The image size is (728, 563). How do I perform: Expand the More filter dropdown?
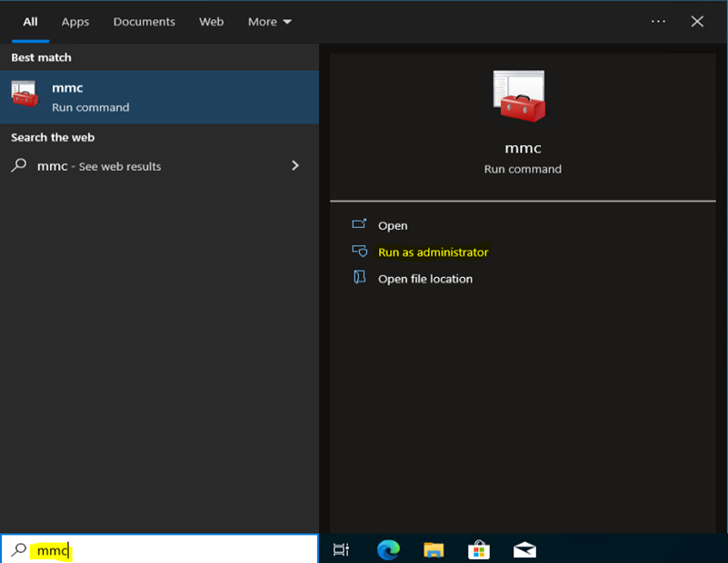(270, 22)
